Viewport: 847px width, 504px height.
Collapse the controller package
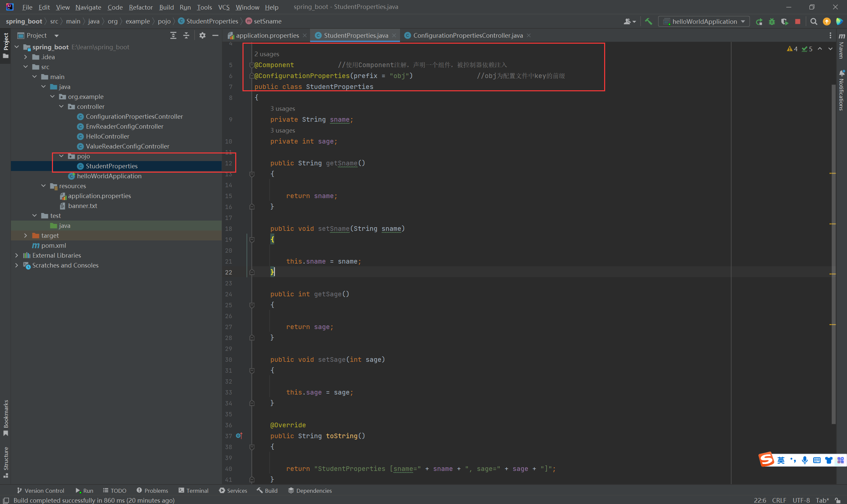(x=62, y=106)
